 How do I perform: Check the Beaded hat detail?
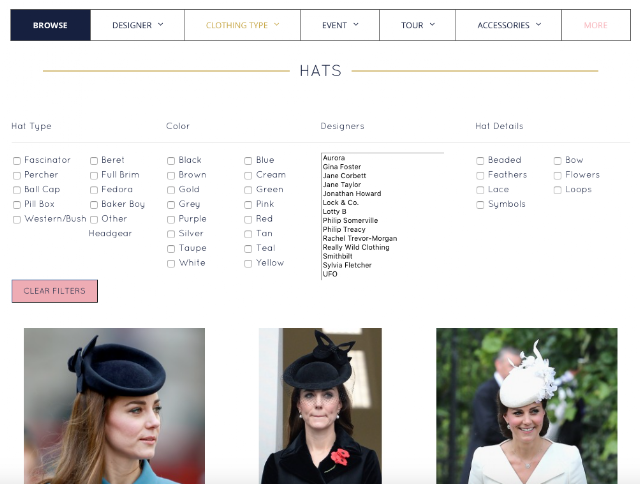click(x=480, y=161)
